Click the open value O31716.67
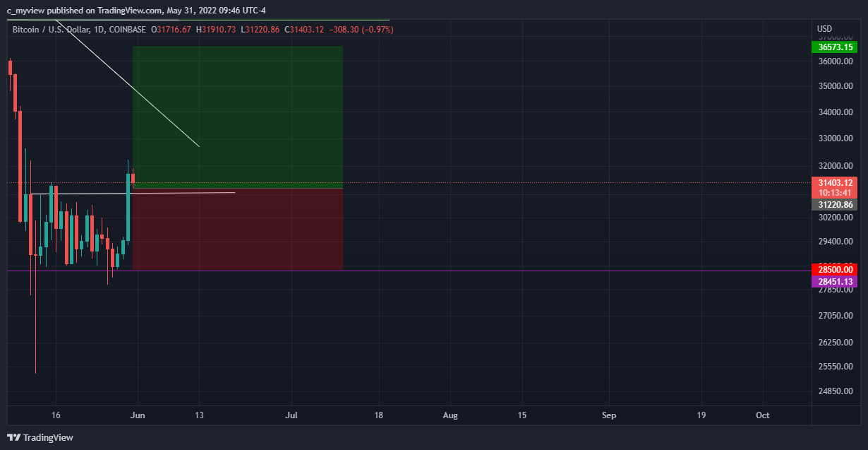 pyautogui.click(x=171, y=30)
